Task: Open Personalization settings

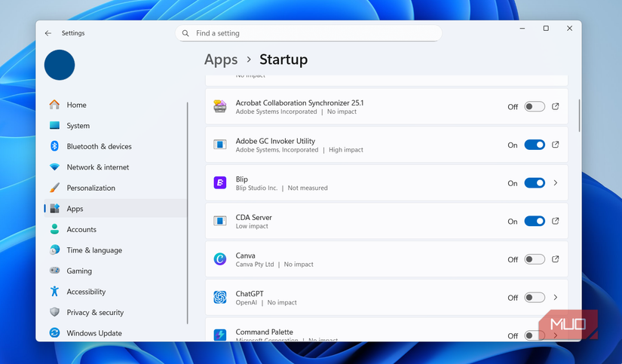Action: click(x=115, y=188)
